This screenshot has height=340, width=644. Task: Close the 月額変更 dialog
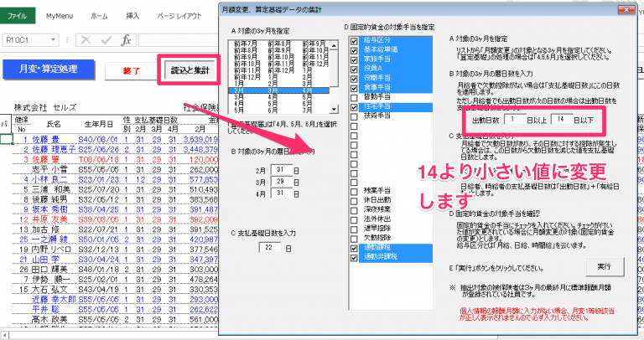[x=626, y=9]
